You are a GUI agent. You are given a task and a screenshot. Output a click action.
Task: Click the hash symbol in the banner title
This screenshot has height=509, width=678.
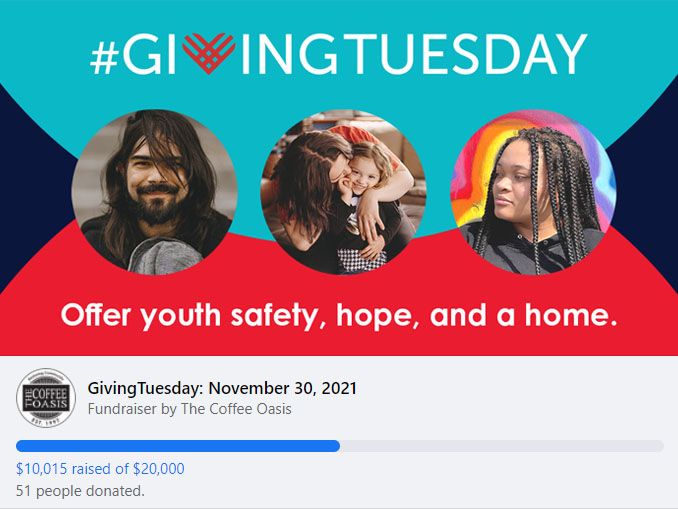pos(107,55)
